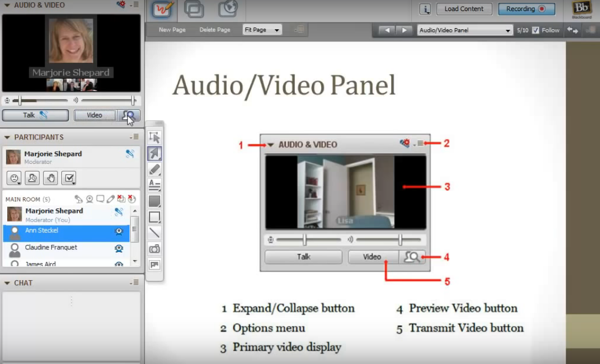
Task: Open the polling response menu
Action: coord(69,178)
